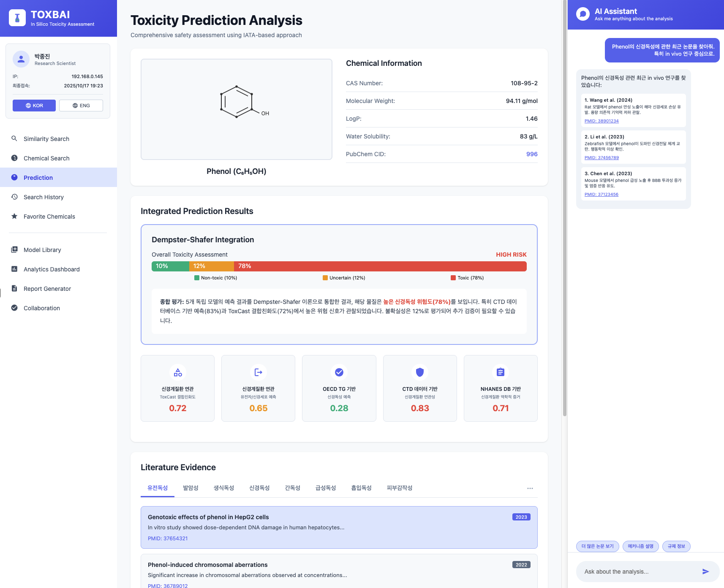Viewport: 724px width, 588px height.
Task: Open the more tabs ellipsis menu
Action: (x=530, y=488)
